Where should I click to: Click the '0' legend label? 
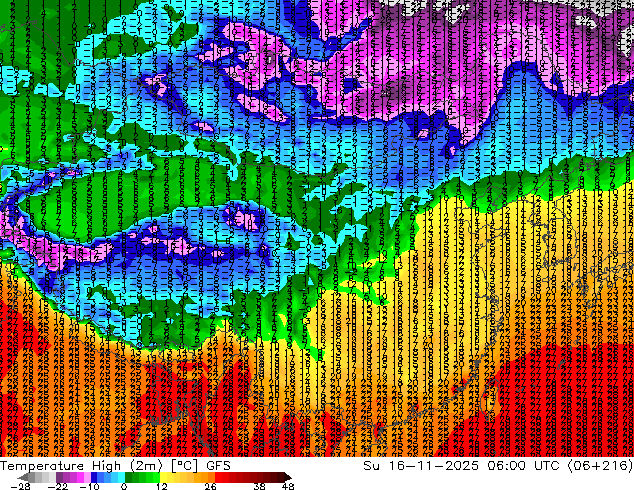click(124, 486)
